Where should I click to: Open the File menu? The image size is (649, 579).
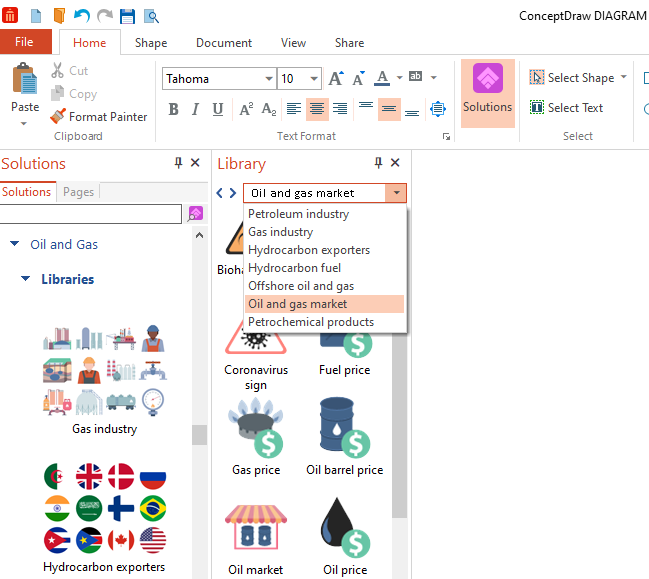(x=24, y=42)
